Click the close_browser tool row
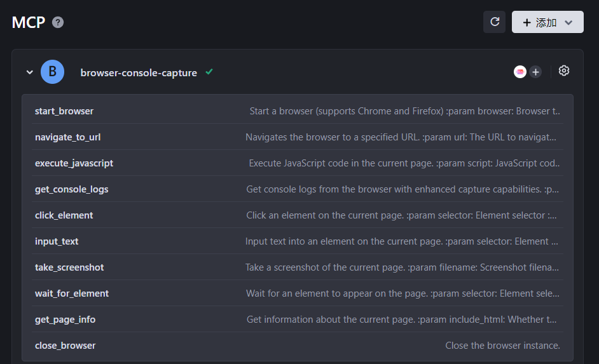Screen dimensions: 599x364 coord(65,346)
